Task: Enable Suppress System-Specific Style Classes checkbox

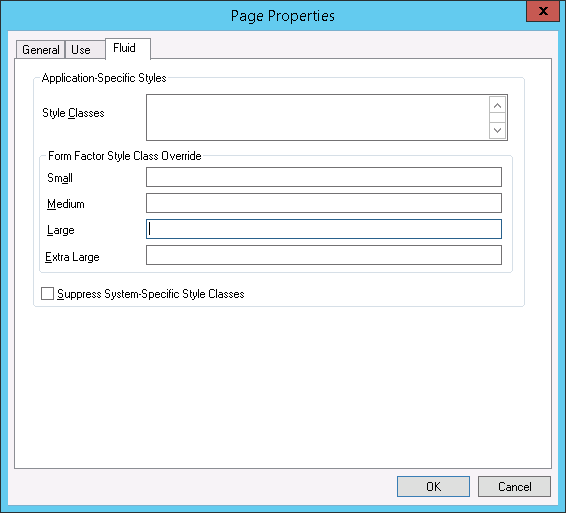Action: tap(47, 294)
